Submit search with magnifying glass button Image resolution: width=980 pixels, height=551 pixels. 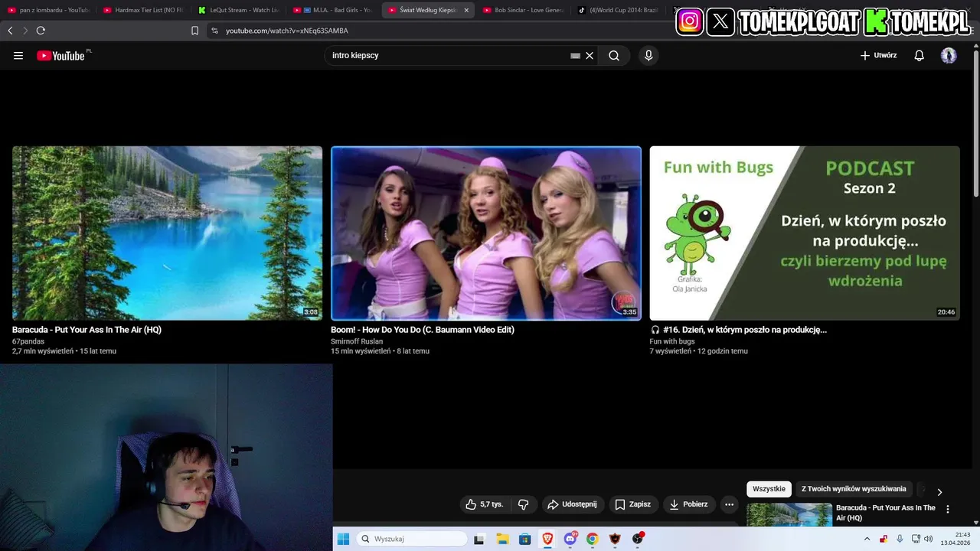(x=614, y=55)
